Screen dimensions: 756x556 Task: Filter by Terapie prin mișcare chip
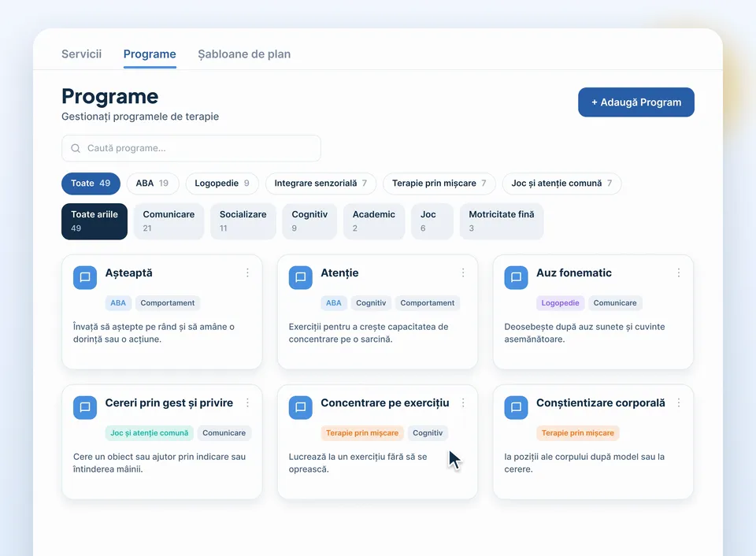(439, 183)
